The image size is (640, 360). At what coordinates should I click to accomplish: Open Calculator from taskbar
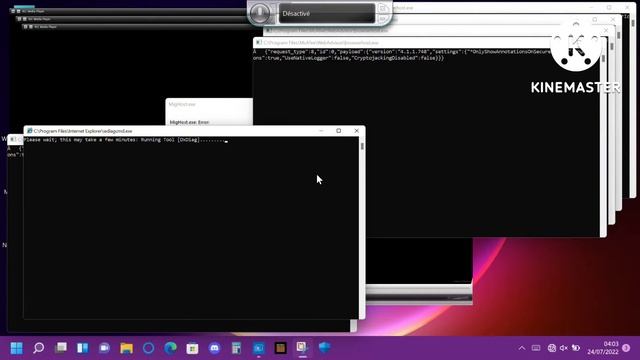236,348
